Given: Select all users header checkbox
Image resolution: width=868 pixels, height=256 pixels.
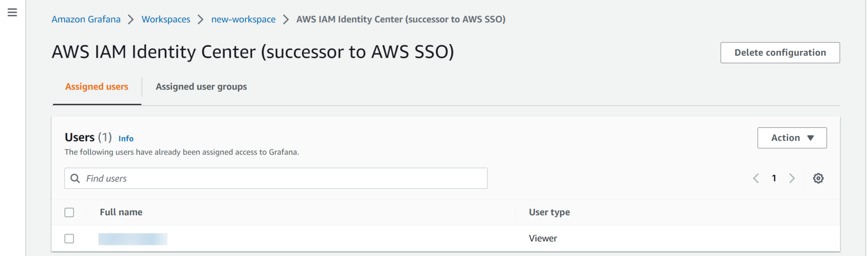Looking at the screenshot, I should pyautogui.click(x=69, y=212).
